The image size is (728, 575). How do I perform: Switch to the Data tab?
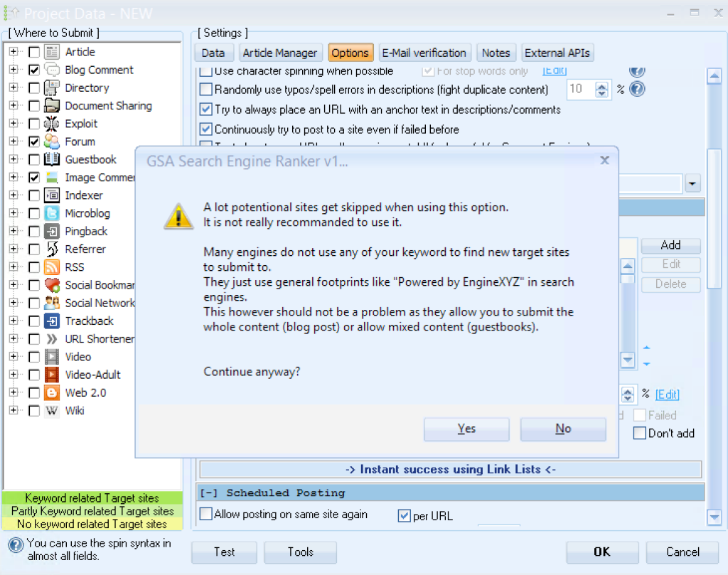coord(213,53)
